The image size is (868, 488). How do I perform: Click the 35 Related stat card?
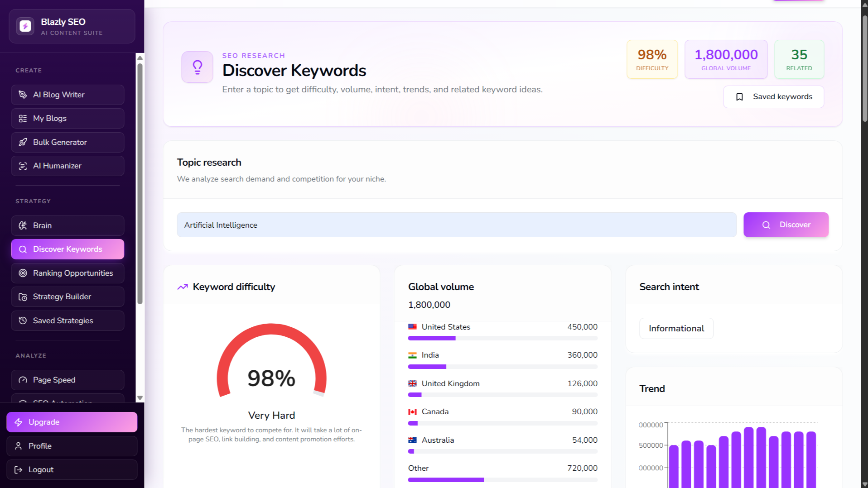pyautogui.click(x=799, y=59)
